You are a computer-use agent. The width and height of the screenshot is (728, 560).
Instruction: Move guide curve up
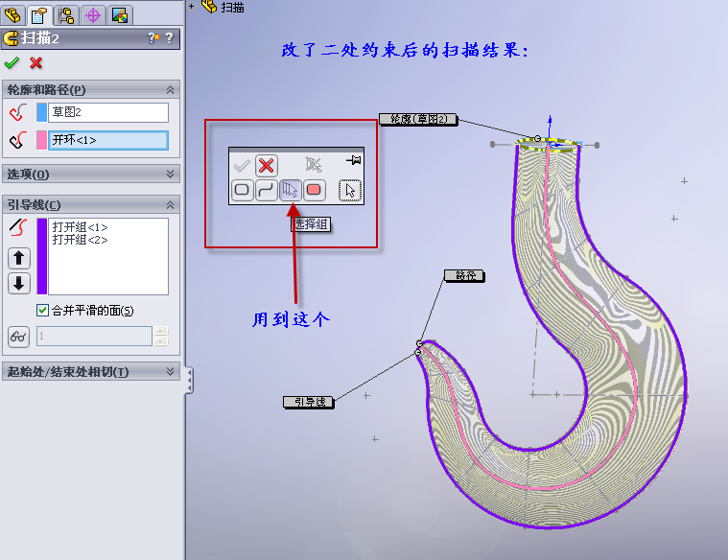(19, 258)
